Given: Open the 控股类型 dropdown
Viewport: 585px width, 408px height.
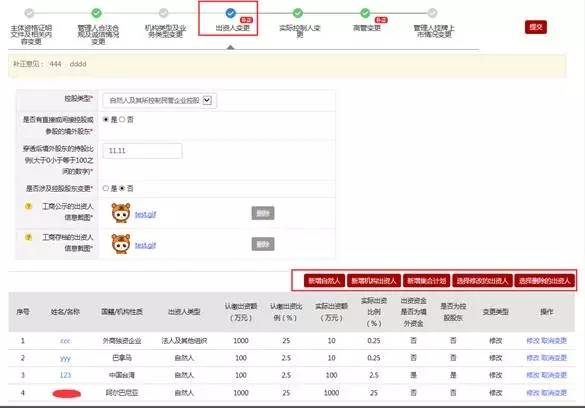Looking at the screenshot, I should pos(160,100).
